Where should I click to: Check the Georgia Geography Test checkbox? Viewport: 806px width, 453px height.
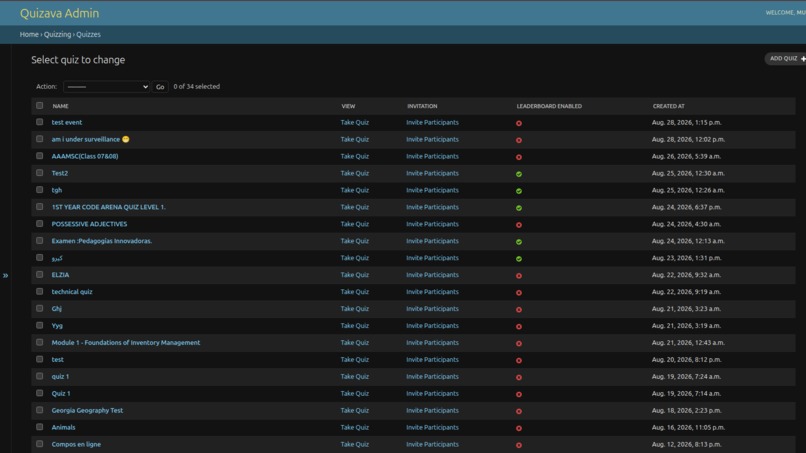point(40,410)
